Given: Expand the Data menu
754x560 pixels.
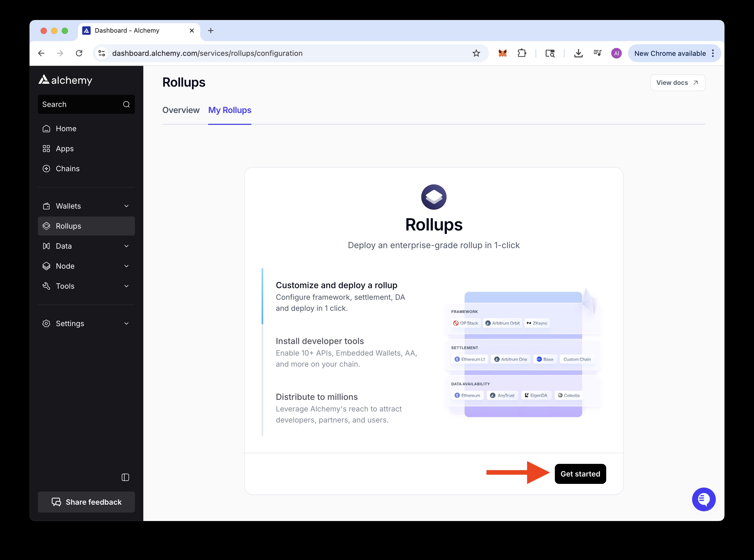Looking at the screenshot, I should point(86,246).
